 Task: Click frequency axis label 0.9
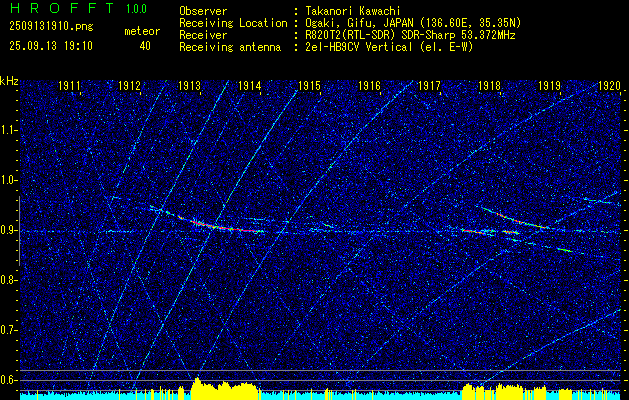[7, 230]
